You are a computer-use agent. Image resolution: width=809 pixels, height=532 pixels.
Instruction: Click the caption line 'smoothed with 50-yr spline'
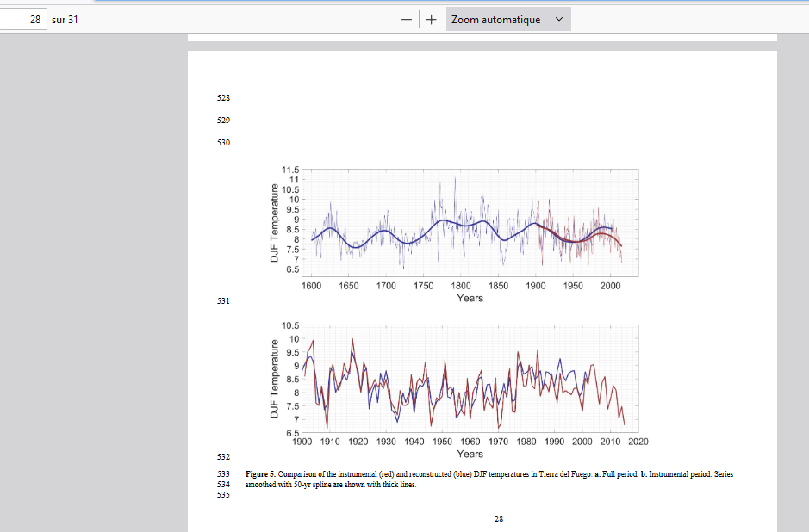pyautogui.click(x=331, y=485)
